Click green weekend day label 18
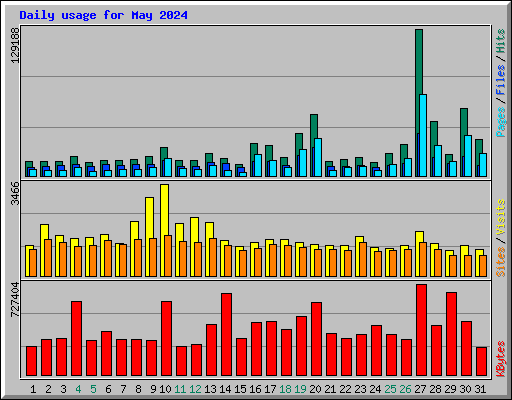This screenshot has height=400, width=512. click(x=285, y=389)
